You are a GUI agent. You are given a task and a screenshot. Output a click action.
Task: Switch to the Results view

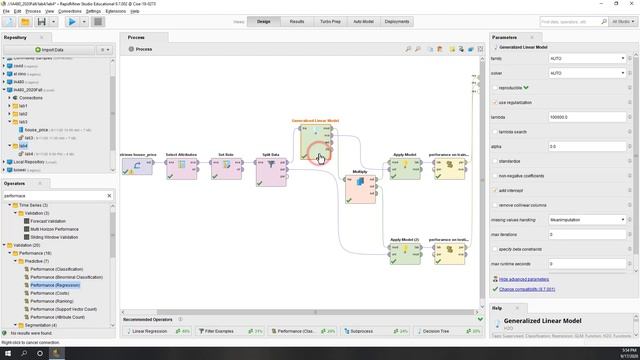click(297, 22)
